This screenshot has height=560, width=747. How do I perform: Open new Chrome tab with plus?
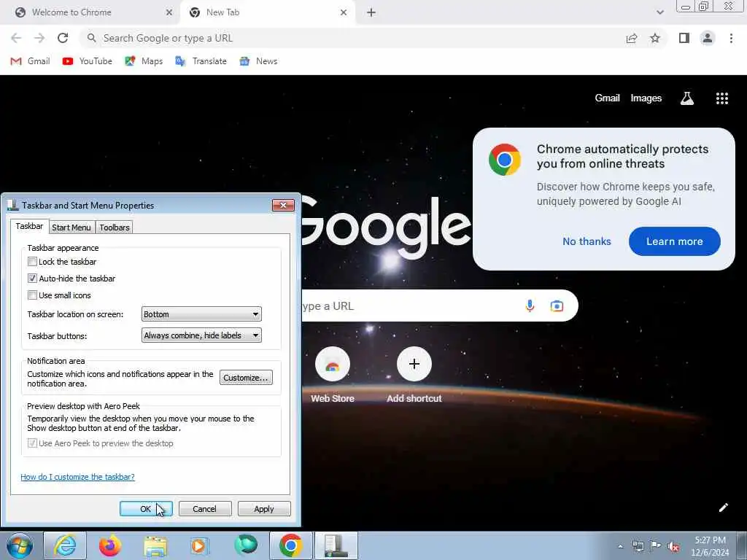(x=371, y=12)
